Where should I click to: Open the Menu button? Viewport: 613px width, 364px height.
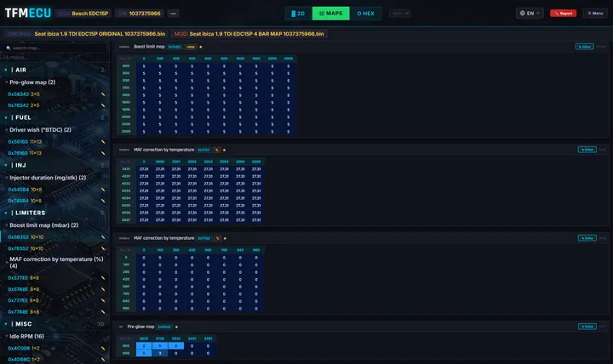pyautogui.click(x=595, y=14)
